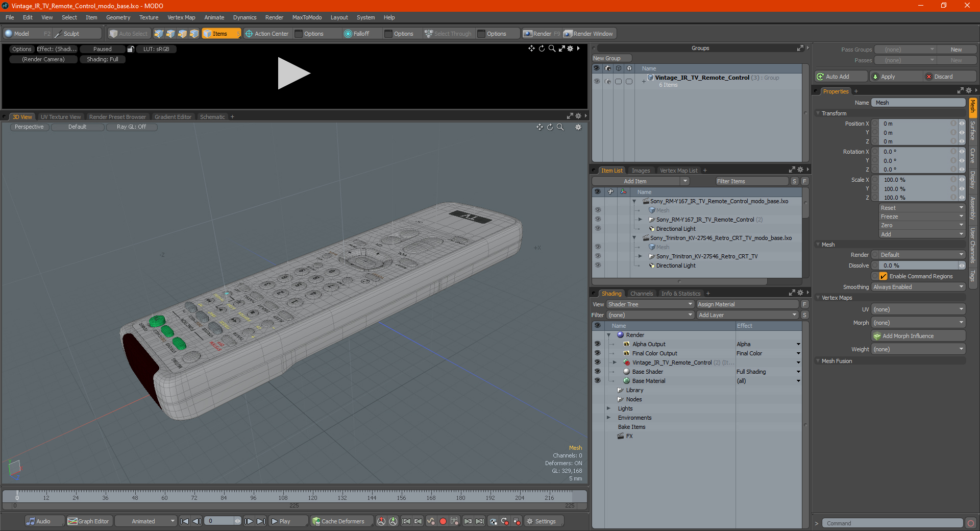Open the Add Layer dropdown
Viewport: 980px width, 531px height.
747,315
